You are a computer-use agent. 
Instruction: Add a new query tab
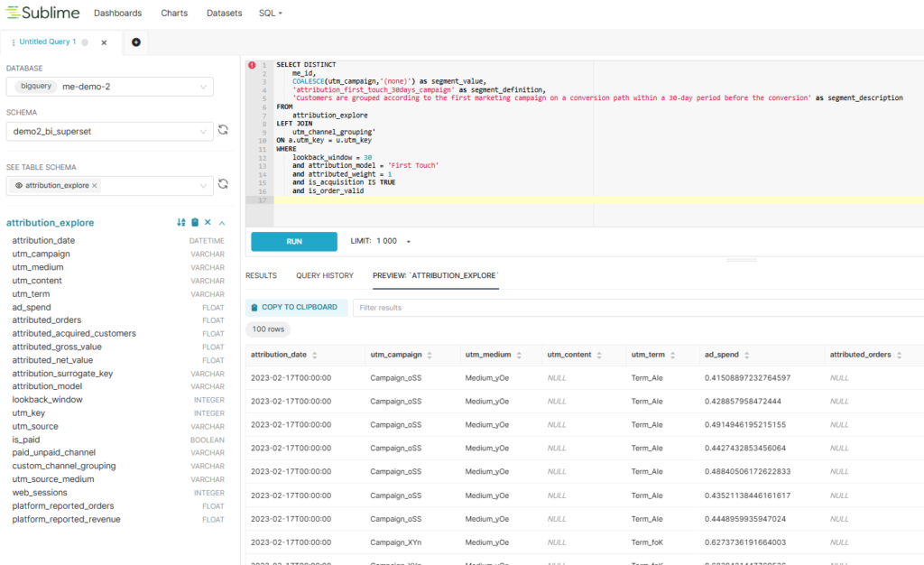(x=136, y=42)
